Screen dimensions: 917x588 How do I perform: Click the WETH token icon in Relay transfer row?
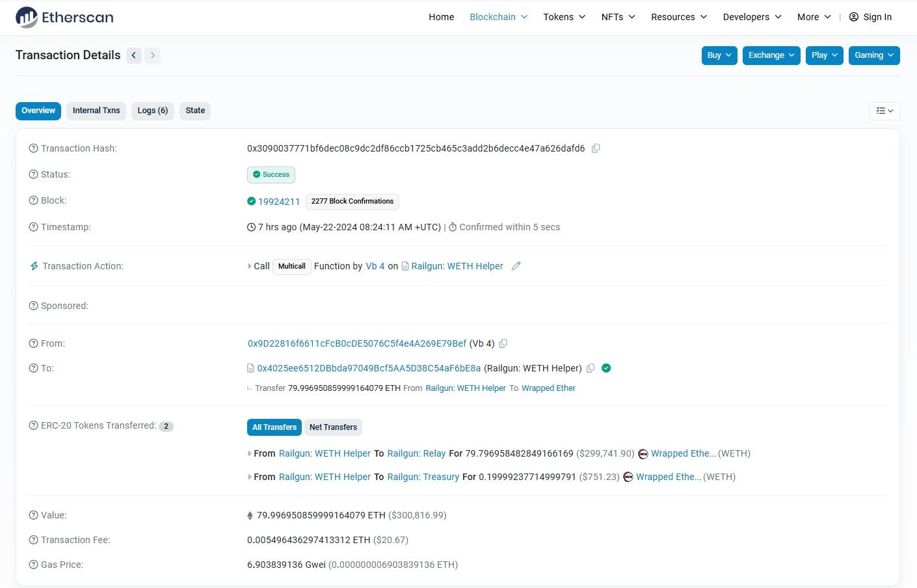[643, 454]
